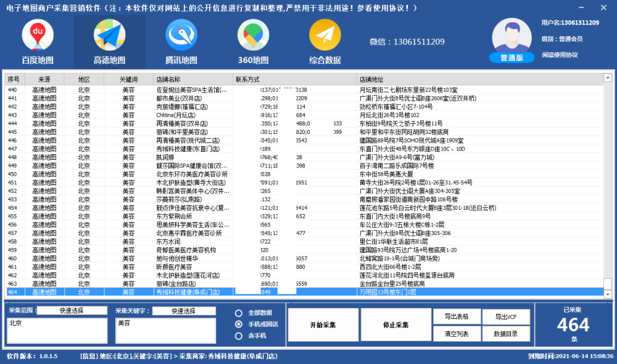617x364 pixels.
Task: Sort by the 关键词 column header
Action: [x=128, y=80]
